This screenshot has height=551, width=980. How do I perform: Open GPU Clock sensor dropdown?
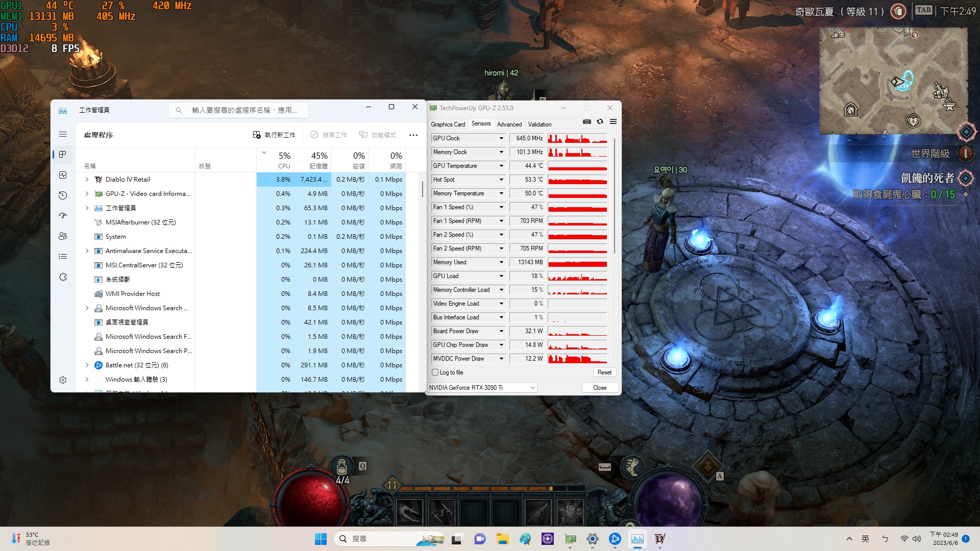(501, 138)
